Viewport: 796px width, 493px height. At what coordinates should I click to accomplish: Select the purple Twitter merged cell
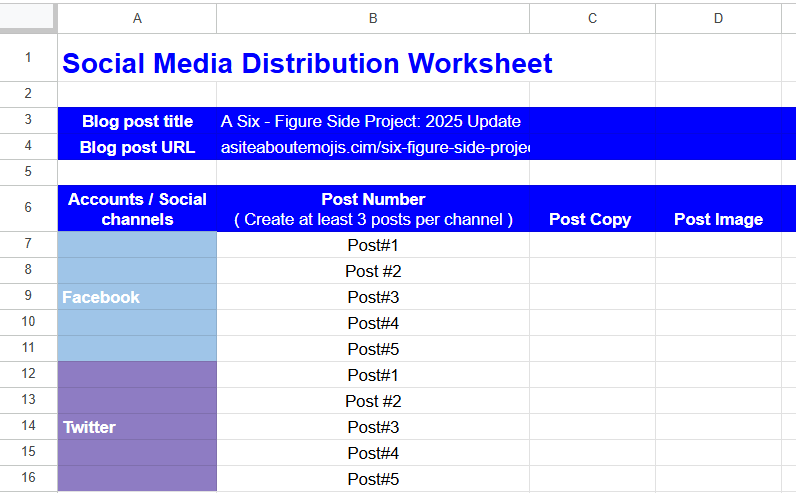pos(137,427)
